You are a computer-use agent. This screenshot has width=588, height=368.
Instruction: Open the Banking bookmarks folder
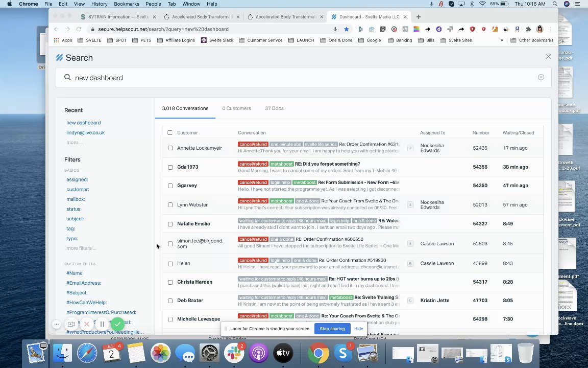pos(400,40)
